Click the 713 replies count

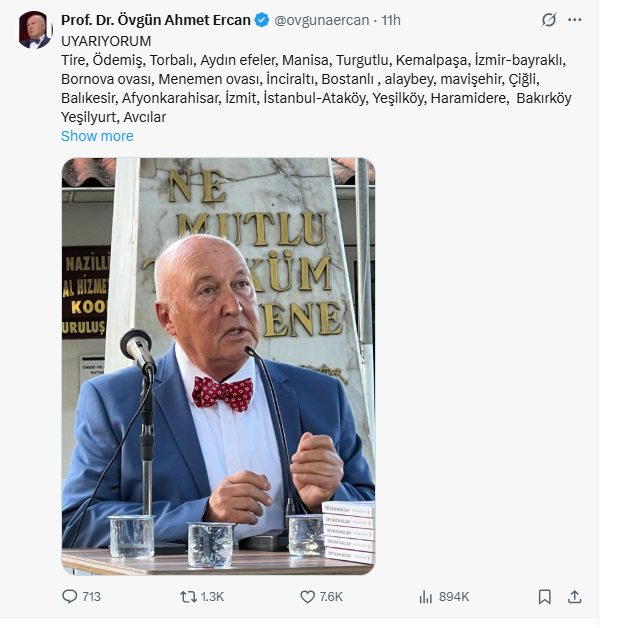[91, 596]
